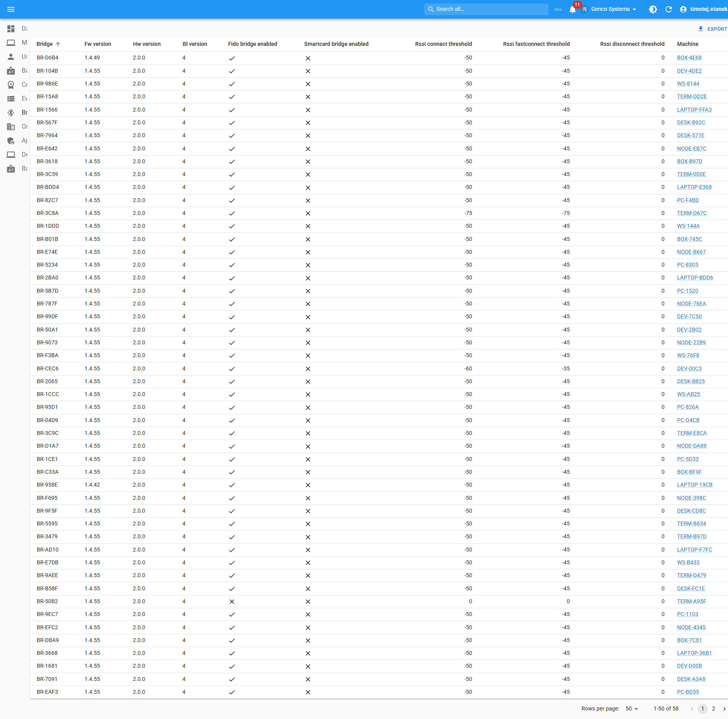Select the last badge icon in the sidebar
The image size is (728, 719).
coord(11,169)
